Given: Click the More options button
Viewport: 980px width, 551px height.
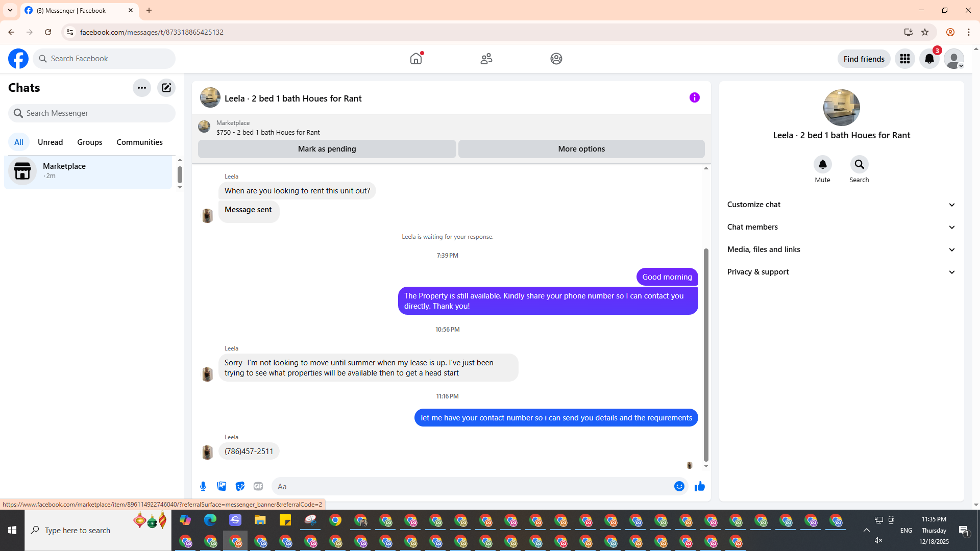Looking at the screenshot, I should pyautogui.click(x=581, y=149).
